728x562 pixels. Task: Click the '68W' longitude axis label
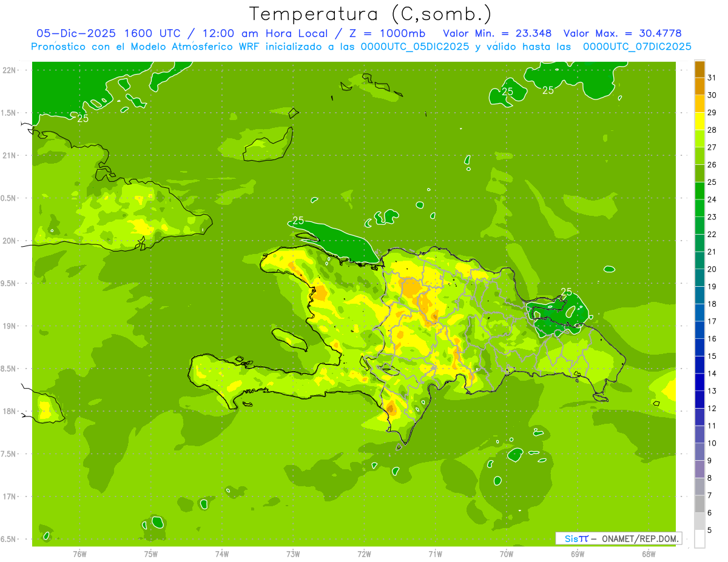(x=649, y=554)
